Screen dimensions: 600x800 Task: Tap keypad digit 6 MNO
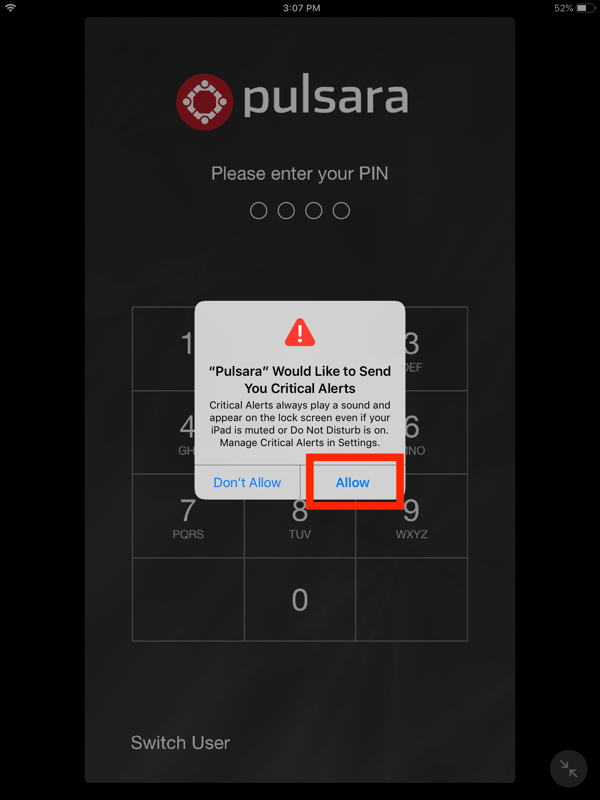click(436, 432)
